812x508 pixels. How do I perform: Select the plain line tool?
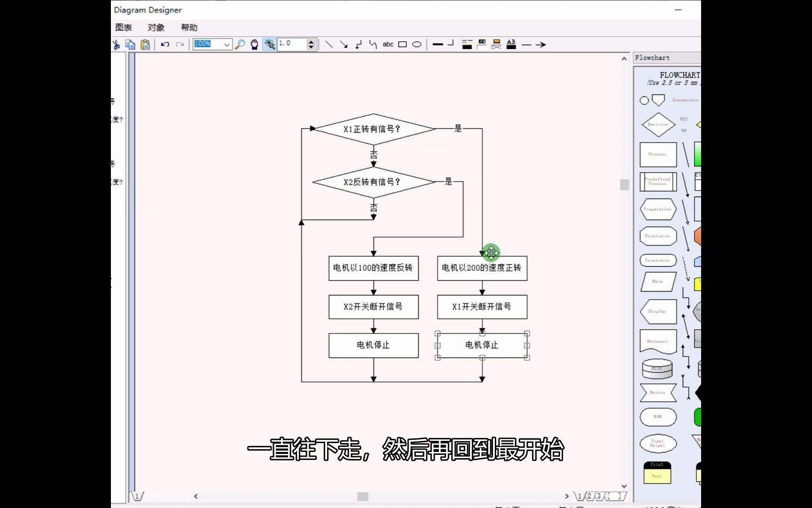click(329, 45)
